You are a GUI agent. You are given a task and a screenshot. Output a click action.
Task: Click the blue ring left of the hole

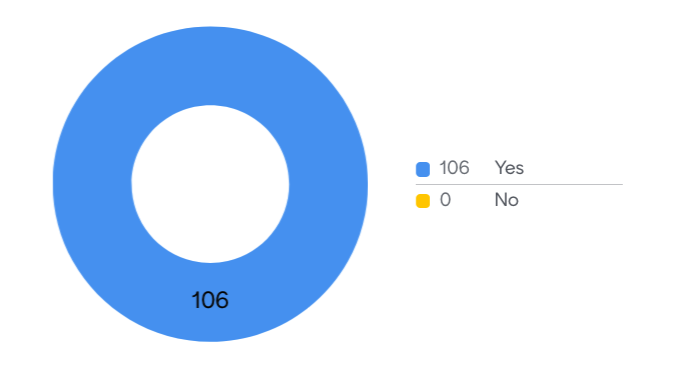[x=92, y=184]
